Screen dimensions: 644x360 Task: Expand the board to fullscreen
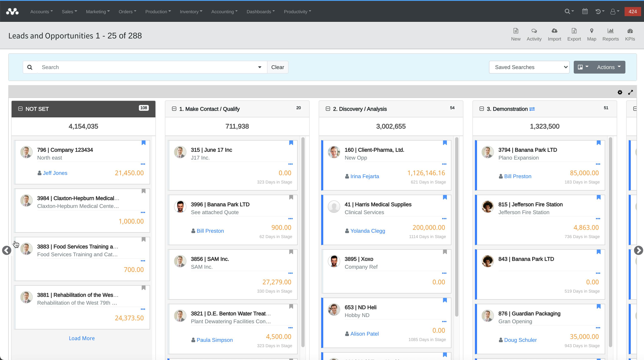631,92
